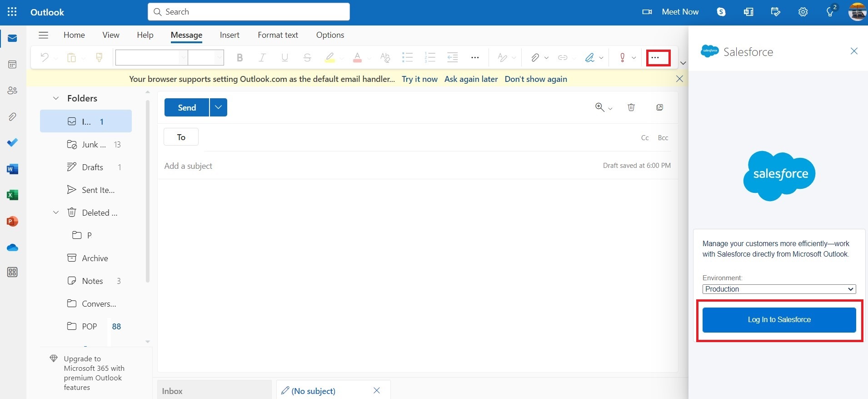Toggle numbered list
Viewport: 868px width, 399px height.
click(430, 57)
